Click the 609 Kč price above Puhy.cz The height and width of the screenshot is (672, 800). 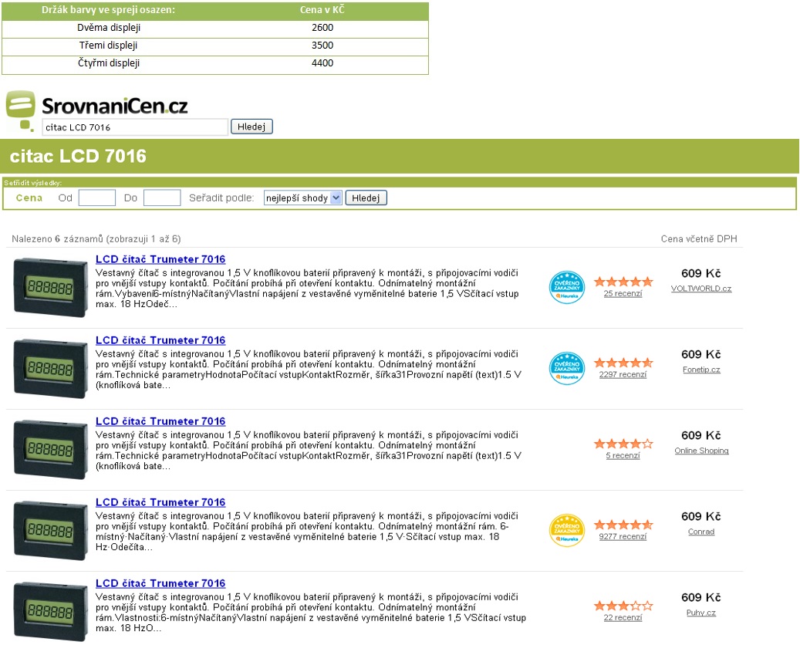coord(701,597)
